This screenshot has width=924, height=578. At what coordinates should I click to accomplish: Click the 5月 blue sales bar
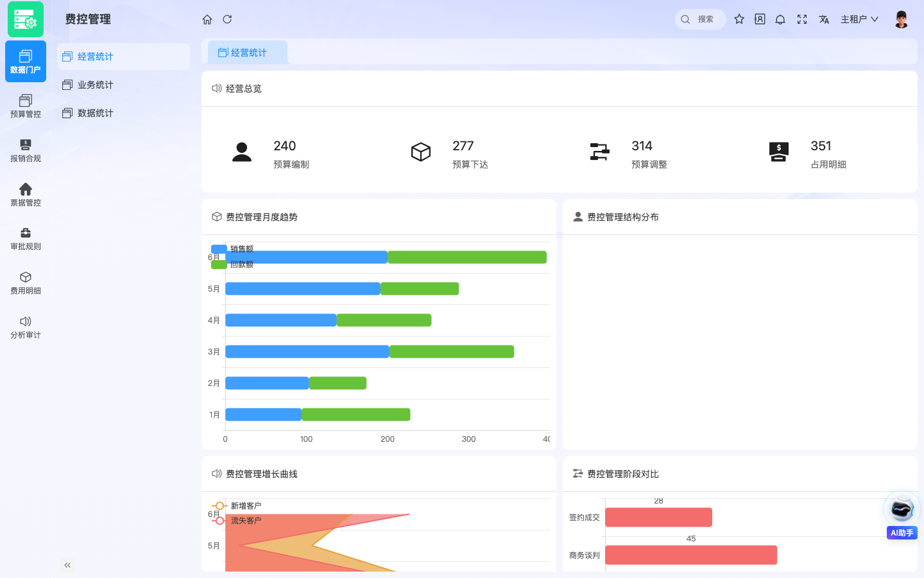click(x=303, y=289)
